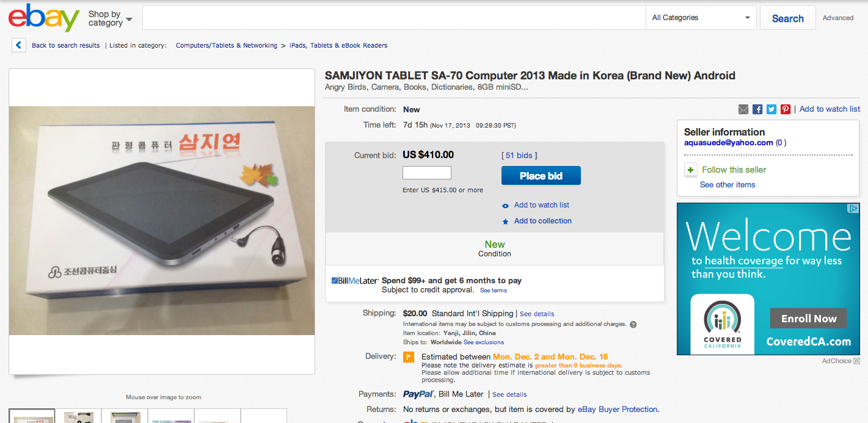The height and width of the screenshot is (423, 868).
Task: Go to Computers/Tablets & Networking category breadcrumb
Action: [x=227, y=45]
